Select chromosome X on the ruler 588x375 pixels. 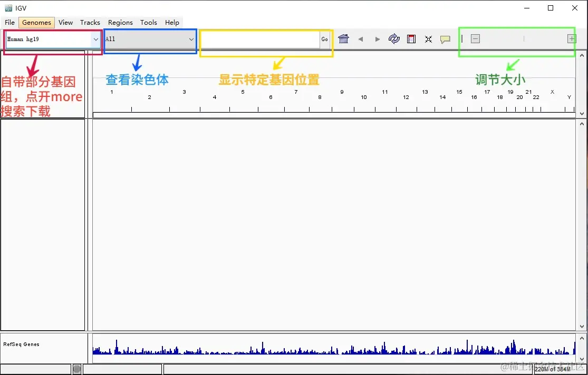552,92
